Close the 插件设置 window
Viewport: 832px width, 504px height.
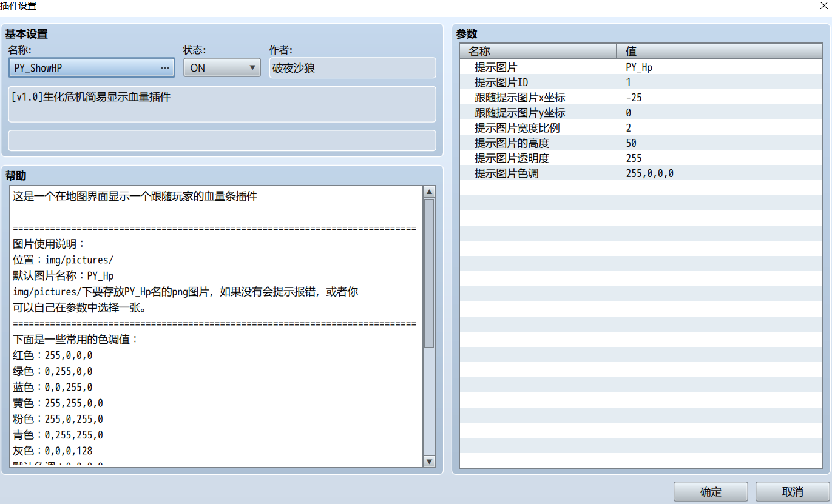pos(824,6)
